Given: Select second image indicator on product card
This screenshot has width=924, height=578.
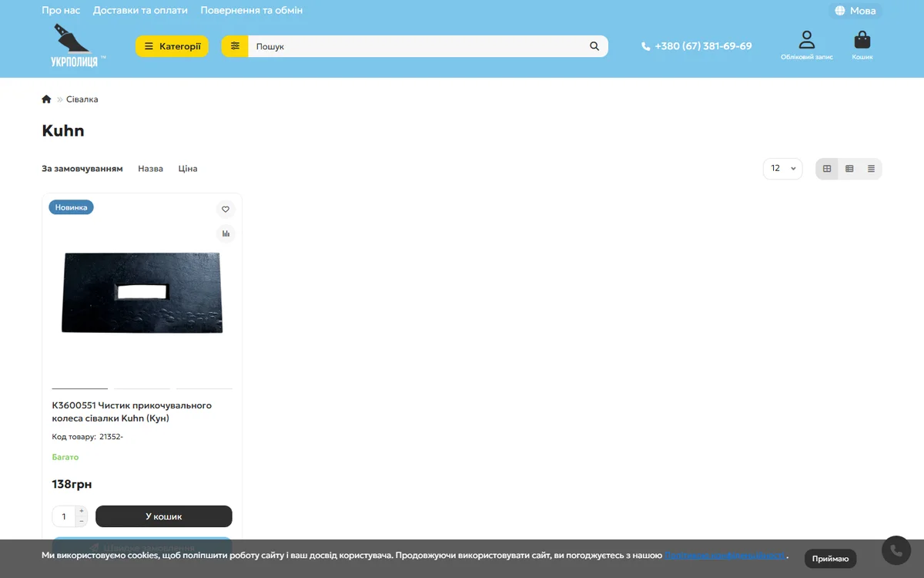Looking at the screenshot, I should pos(142,388).
